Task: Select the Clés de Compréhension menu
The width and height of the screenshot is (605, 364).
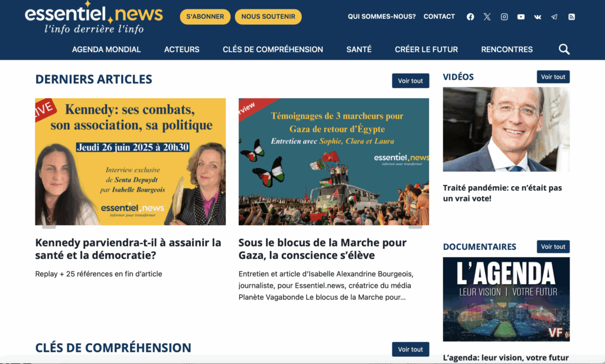Action: point(273,50)
